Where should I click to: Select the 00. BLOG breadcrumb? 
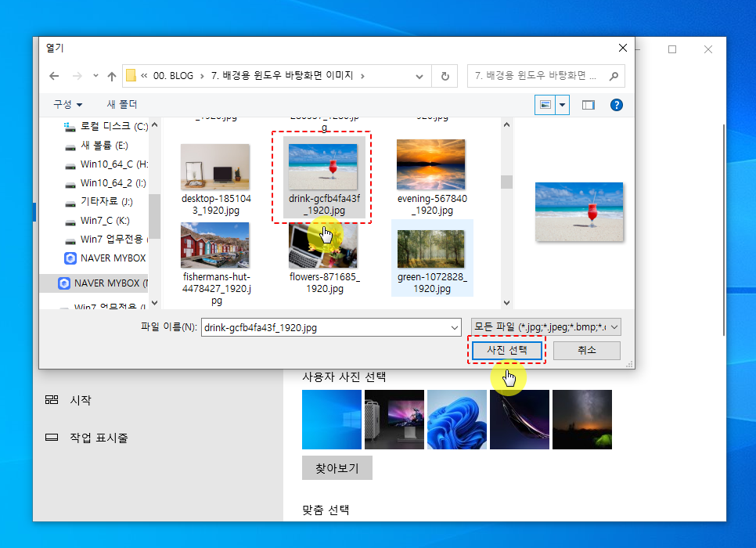point(173,76)
